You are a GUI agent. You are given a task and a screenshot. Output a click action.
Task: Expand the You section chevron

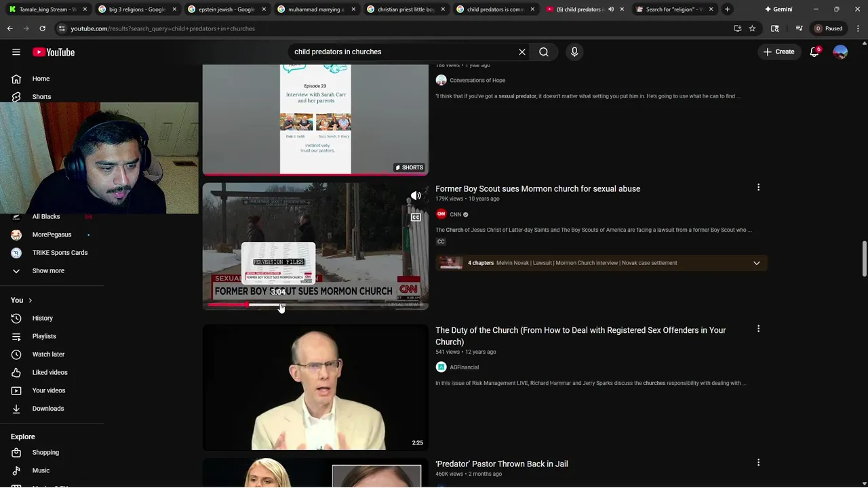(30, 300)
